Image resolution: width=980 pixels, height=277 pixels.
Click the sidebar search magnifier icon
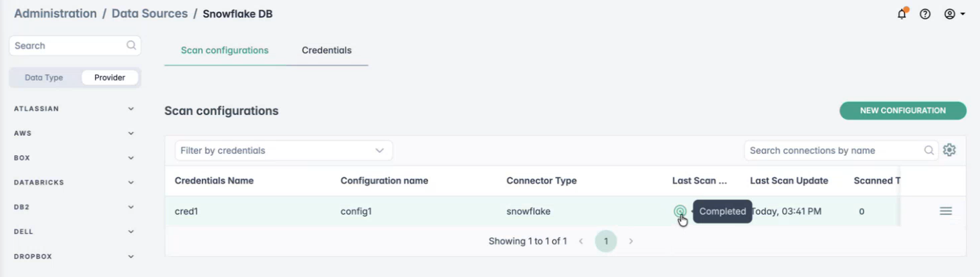[131, 45]
